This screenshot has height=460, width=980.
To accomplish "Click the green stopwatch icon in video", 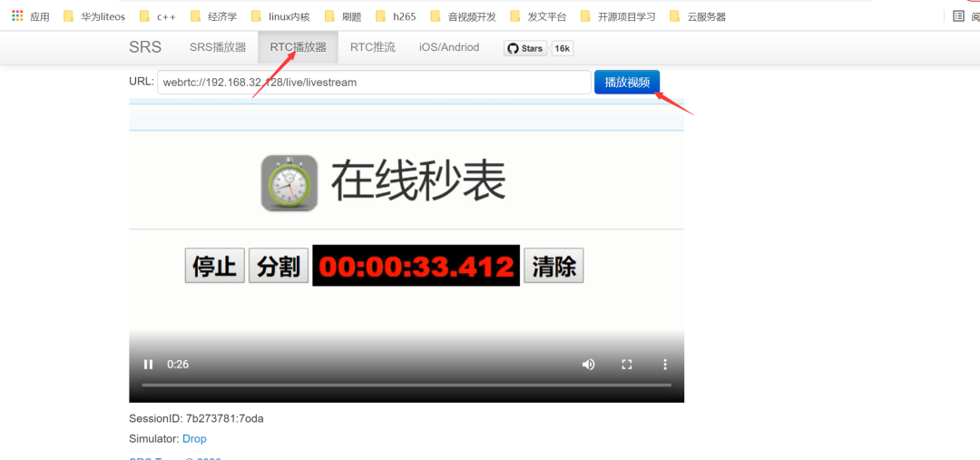I will (x=289, y=183).
